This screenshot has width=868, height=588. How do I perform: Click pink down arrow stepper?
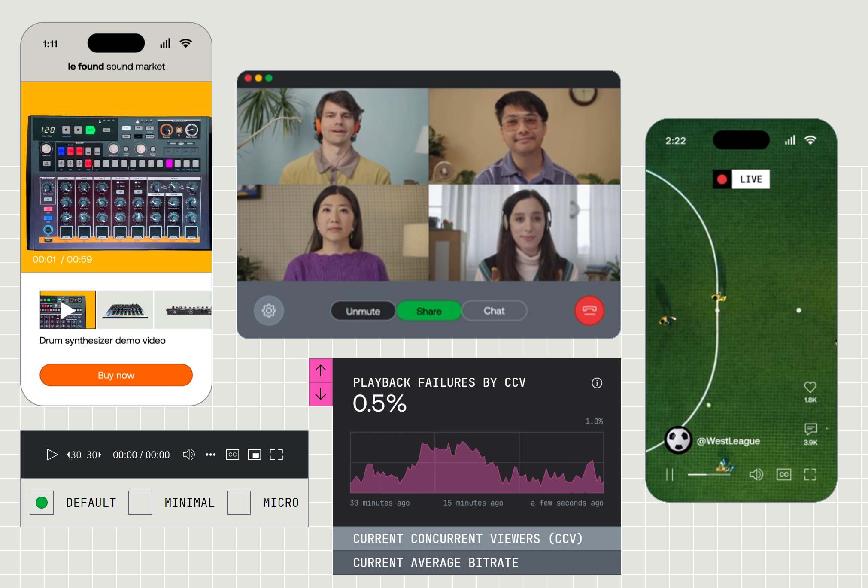click(x=321, y=394)
